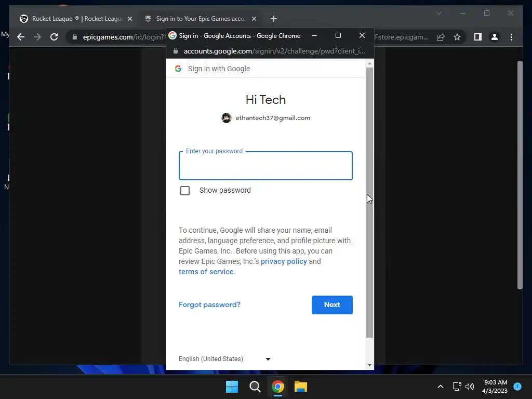Go back with the browser back arrow

click(21, 37)
